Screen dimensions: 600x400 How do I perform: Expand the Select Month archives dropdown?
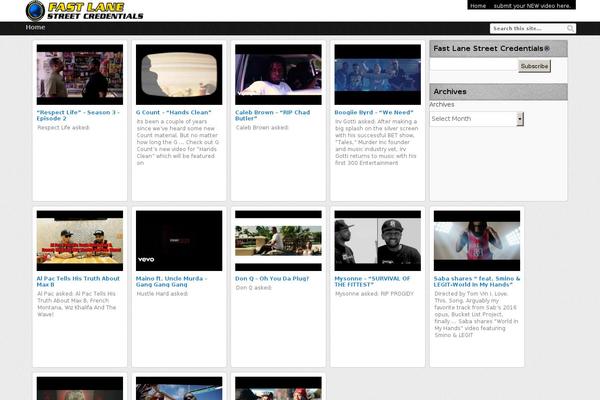[x=476, y=119]
